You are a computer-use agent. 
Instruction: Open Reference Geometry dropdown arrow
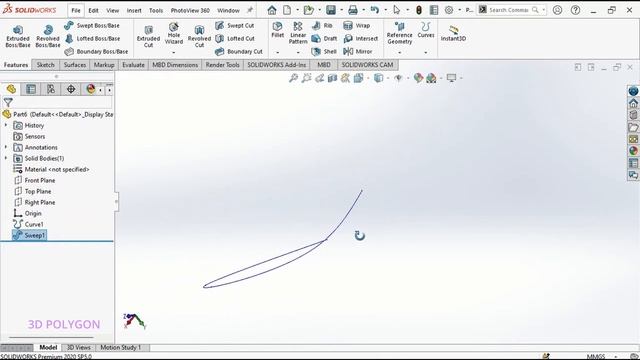coord(400,52)
